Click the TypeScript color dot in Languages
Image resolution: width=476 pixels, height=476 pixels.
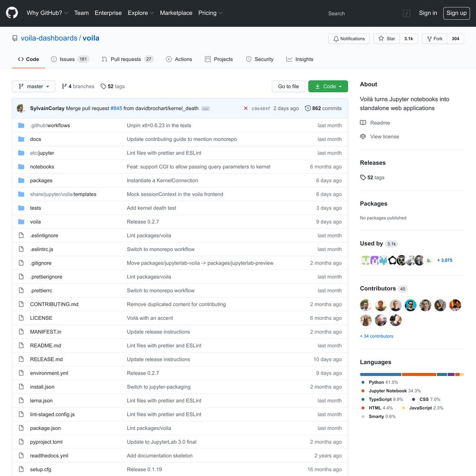[x=363, y=399]
